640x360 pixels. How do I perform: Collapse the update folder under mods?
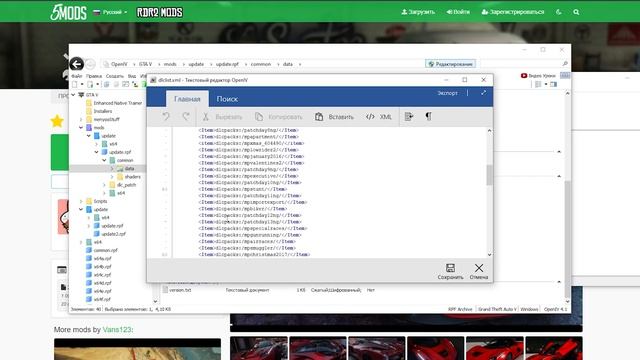coord(89,136)
